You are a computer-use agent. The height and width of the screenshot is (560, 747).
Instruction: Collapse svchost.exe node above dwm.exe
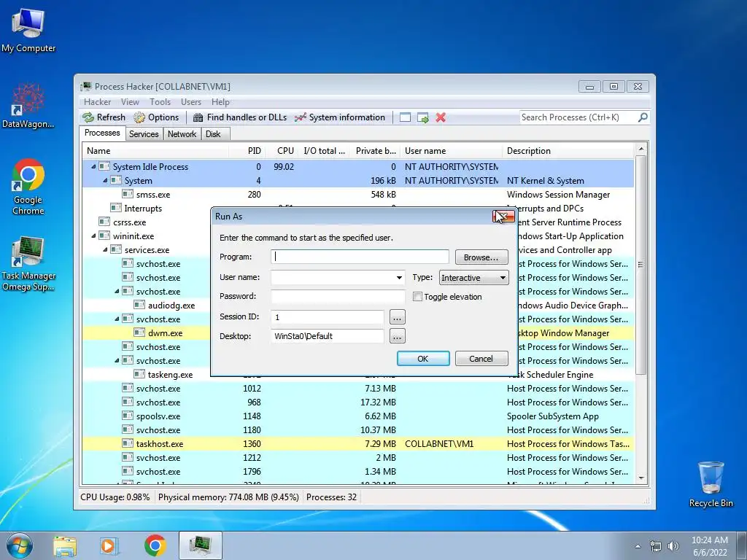117,319
